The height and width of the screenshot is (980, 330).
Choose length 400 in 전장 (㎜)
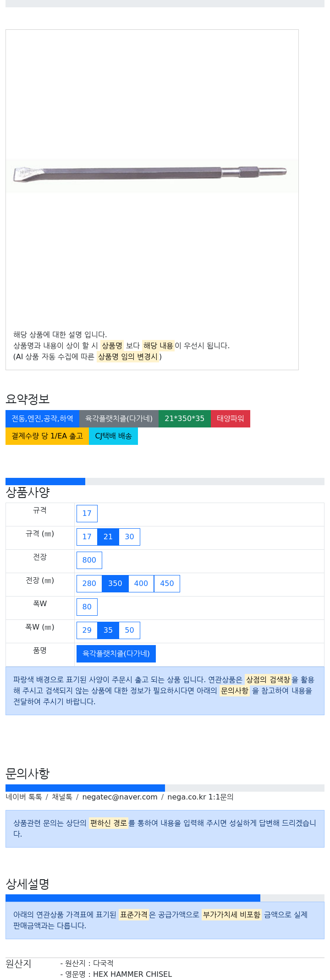point(141,584)
